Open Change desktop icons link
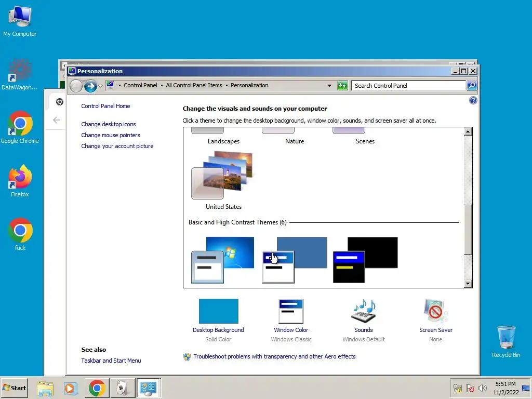The width and height of the screenshot is (532, 399). pos(108,124)
